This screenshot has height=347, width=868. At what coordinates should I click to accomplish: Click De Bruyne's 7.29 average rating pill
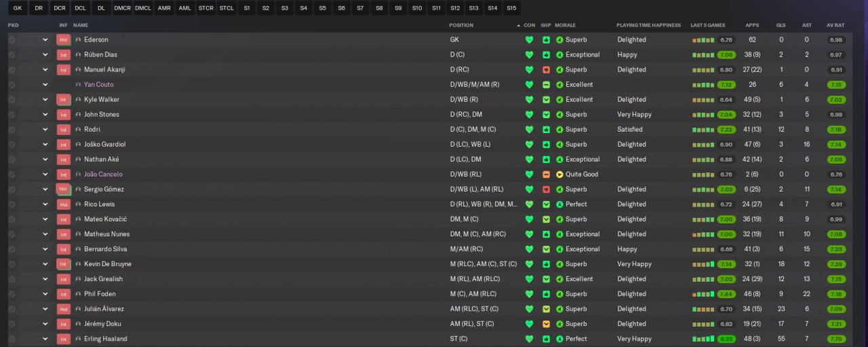pyautogui.click(x=836, y=264)
